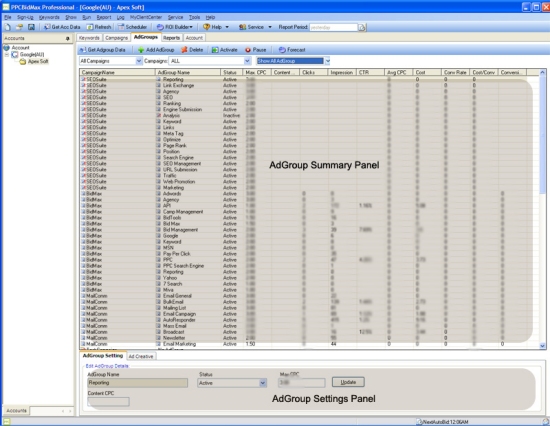Screen dimensions: 550x426
Task: Open the MyClientCenter menu
Action: coord(146,17)
